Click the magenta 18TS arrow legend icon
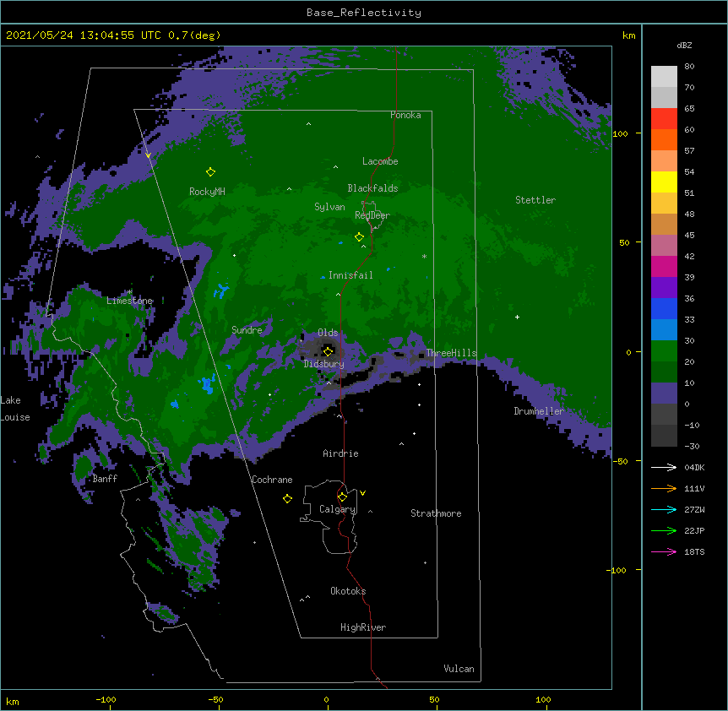The width and height of the screenshot is (728, 711). [664, 551]
